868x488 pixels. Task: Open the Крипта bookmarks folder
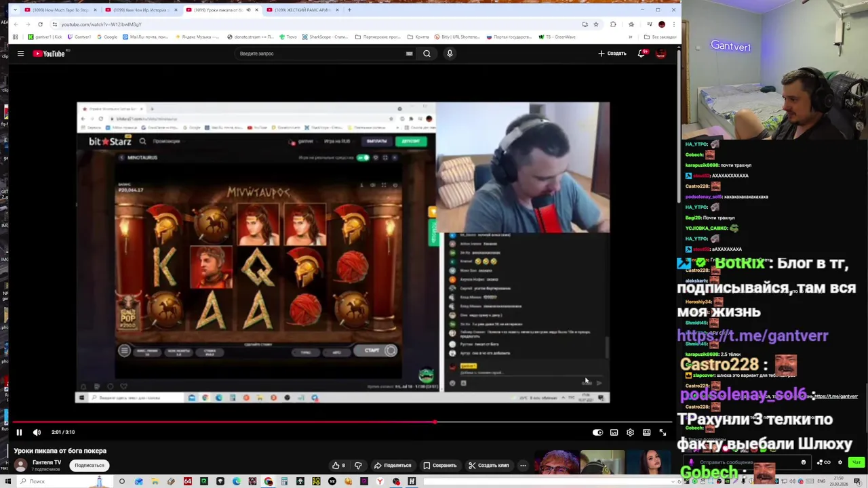click(x=418, y=37)
